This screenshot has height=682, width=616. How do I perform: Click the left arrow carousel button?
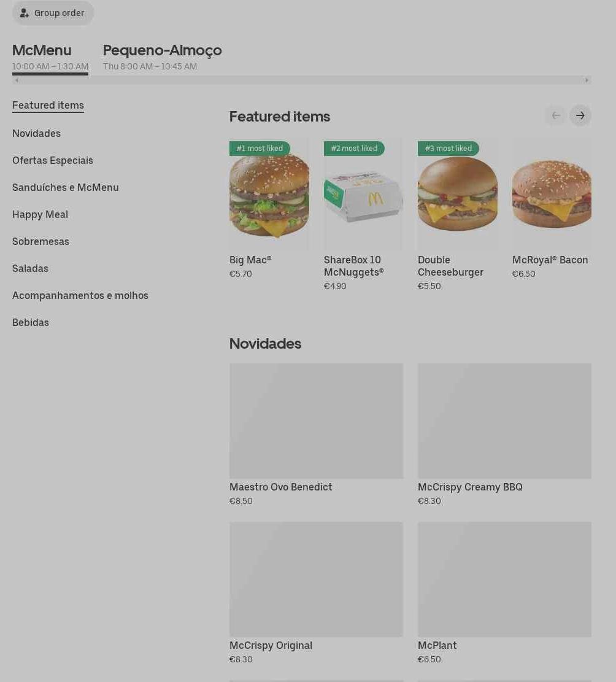tap(556, 115)
